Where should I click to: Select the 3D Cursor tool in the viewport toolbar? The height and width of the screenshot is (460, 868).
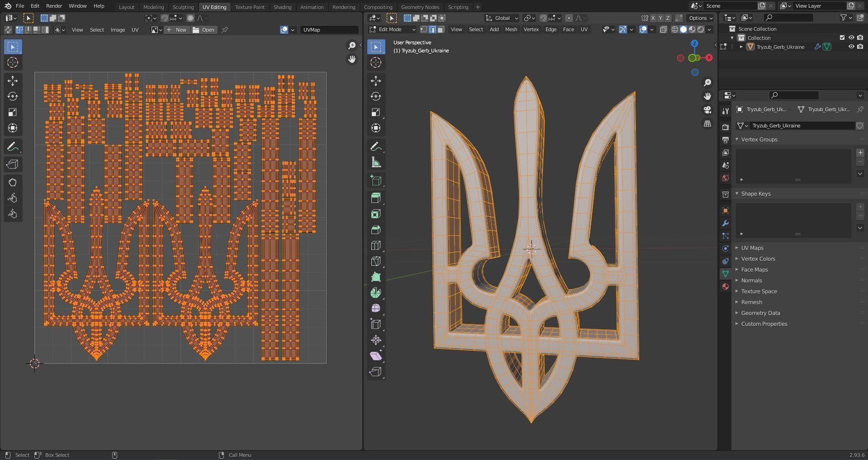tap(376, 63)
